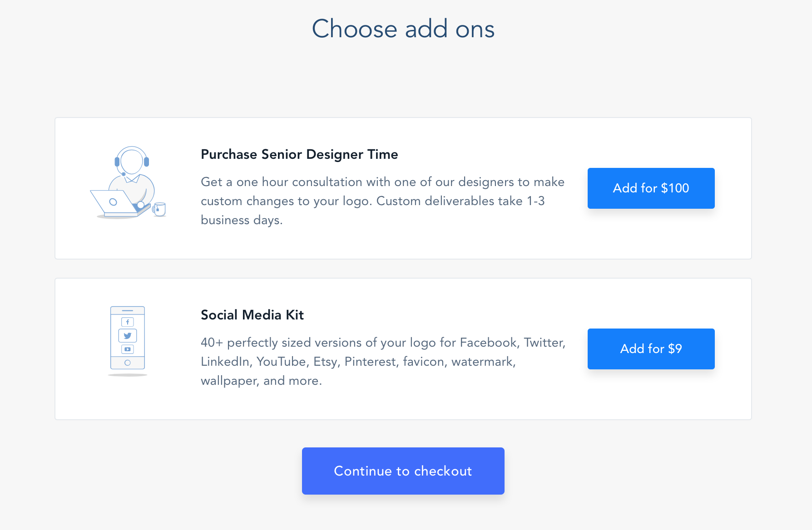Click the Choose add ons title
The image size is (812, 530).
coord(403,29)
